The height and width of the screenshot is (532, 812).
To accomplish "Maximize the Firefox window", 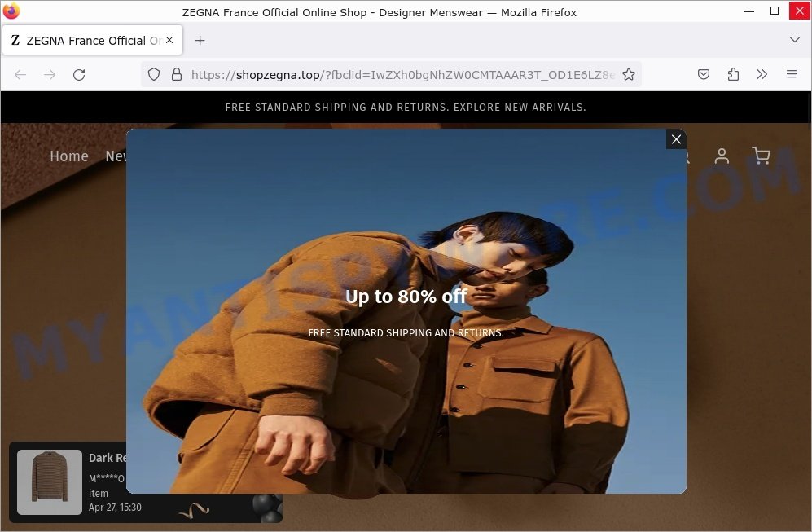I will 775,11.
